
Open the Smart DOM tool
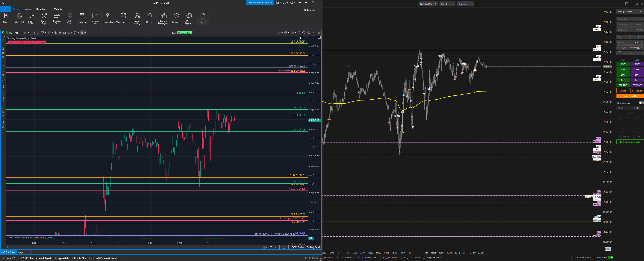click(x=31, y=18)
